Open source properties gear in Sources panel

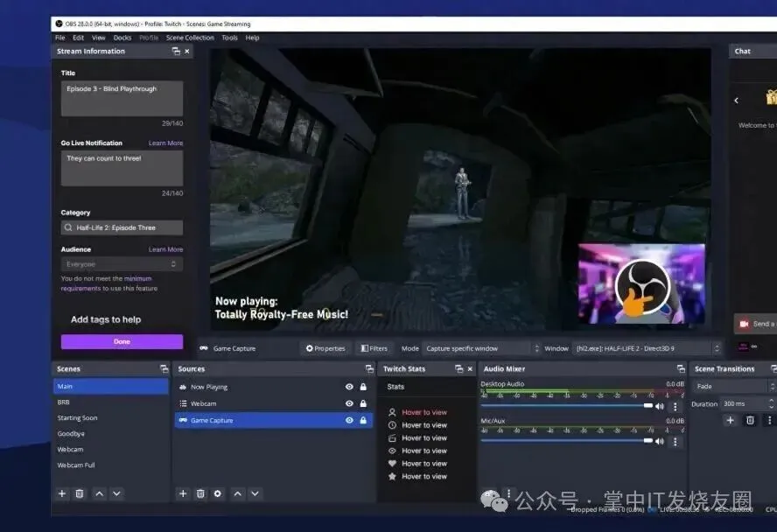[218, 493]
